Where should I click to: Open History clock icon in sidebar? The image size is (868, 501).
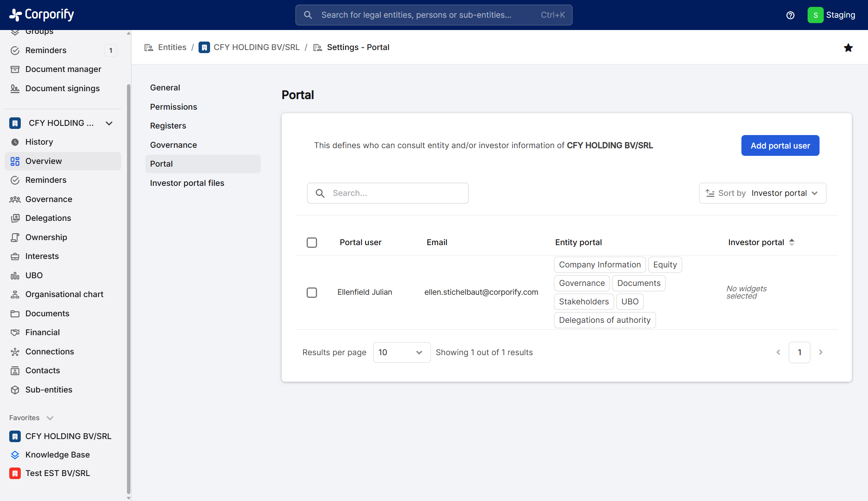coord(15,142)
